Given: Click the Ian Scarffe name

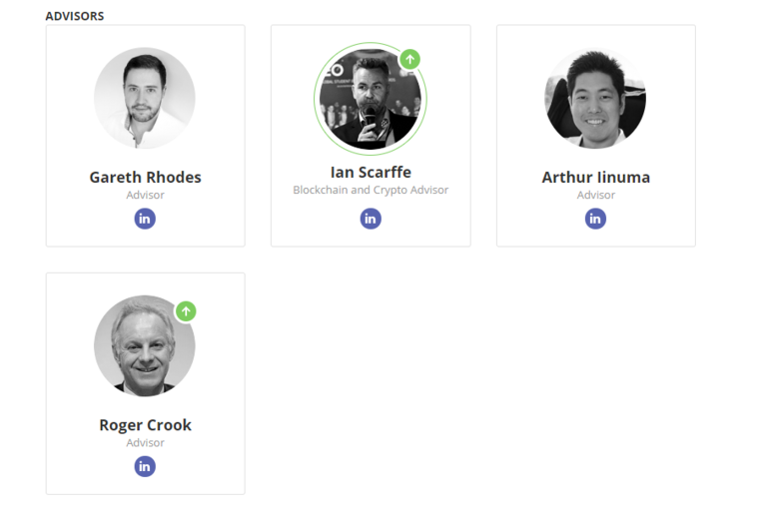Looking at the screenshot, I should tap(371, 173).
